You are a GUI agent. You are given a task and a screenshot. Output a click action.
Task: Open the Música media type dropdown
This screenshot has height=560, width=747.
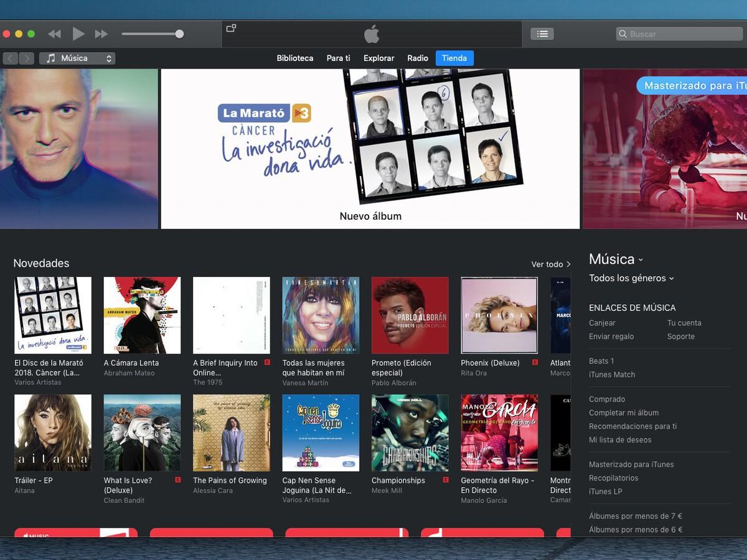(x=77, y=58)
